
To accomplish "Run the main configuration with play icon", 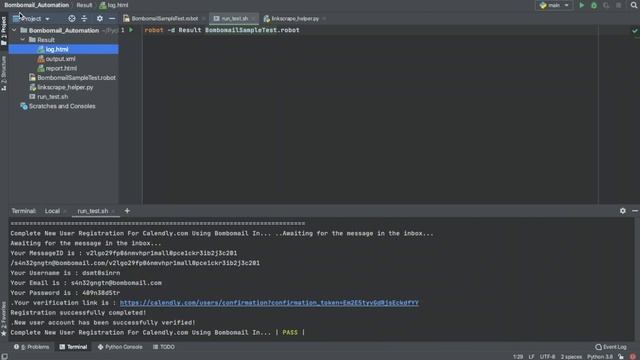I will coord(582,5).
